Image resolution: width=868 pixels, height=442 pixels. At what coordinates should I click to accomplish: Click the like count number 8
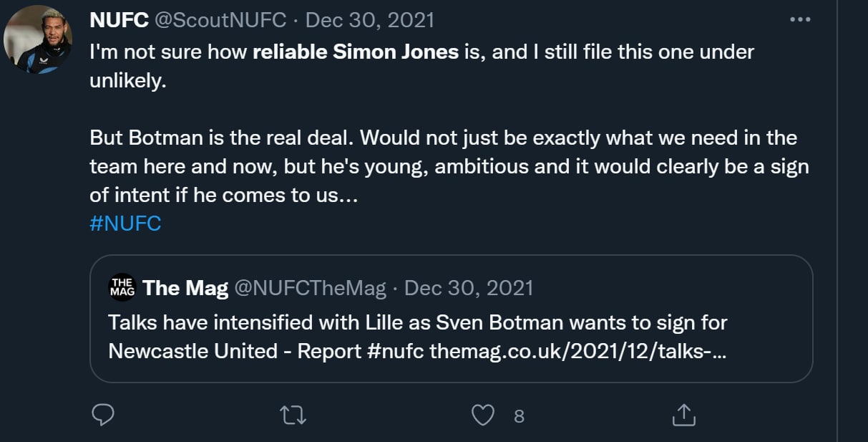coord(519,415)
